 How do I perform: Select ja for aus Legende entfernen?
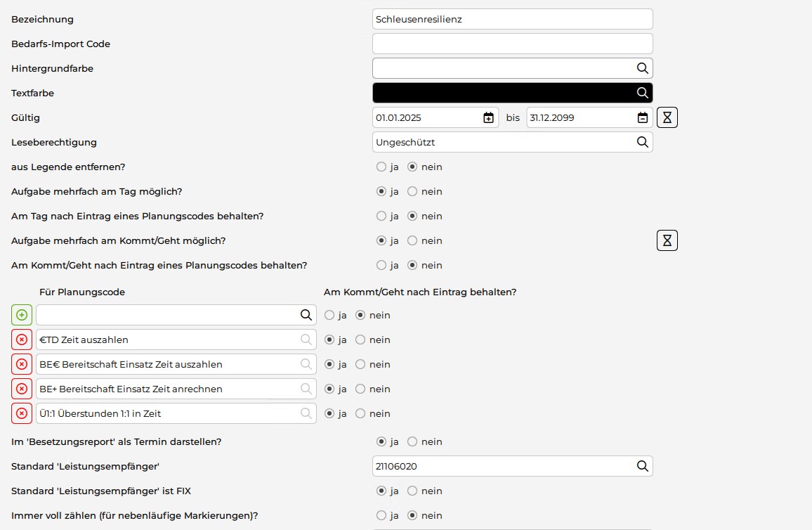pyautogui.click(x=381, y=167)
